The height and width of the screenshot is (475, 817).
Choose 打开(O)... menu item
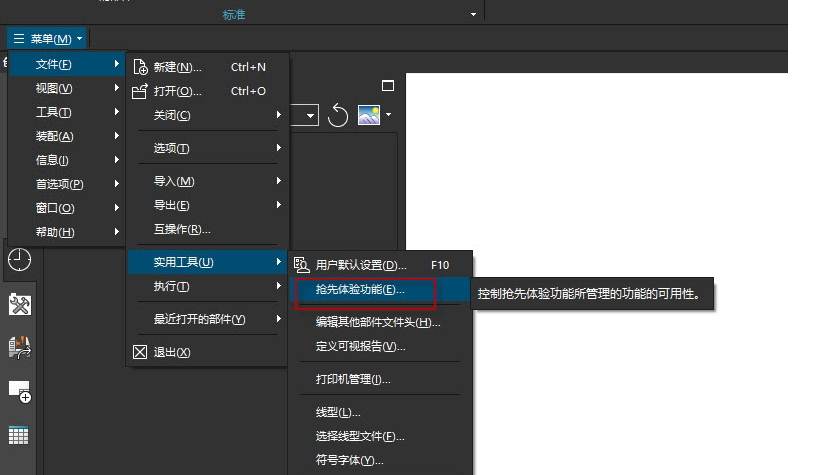click(207, 91)
